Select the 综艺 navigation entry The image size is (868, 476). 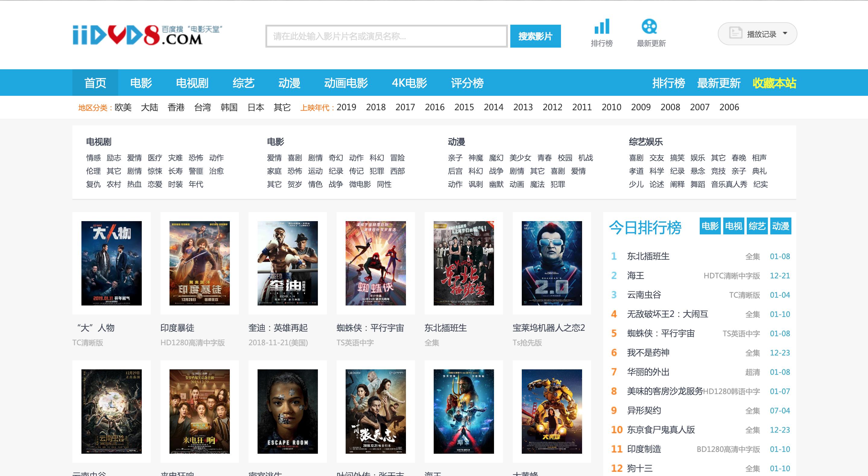(x=244, y=83)
